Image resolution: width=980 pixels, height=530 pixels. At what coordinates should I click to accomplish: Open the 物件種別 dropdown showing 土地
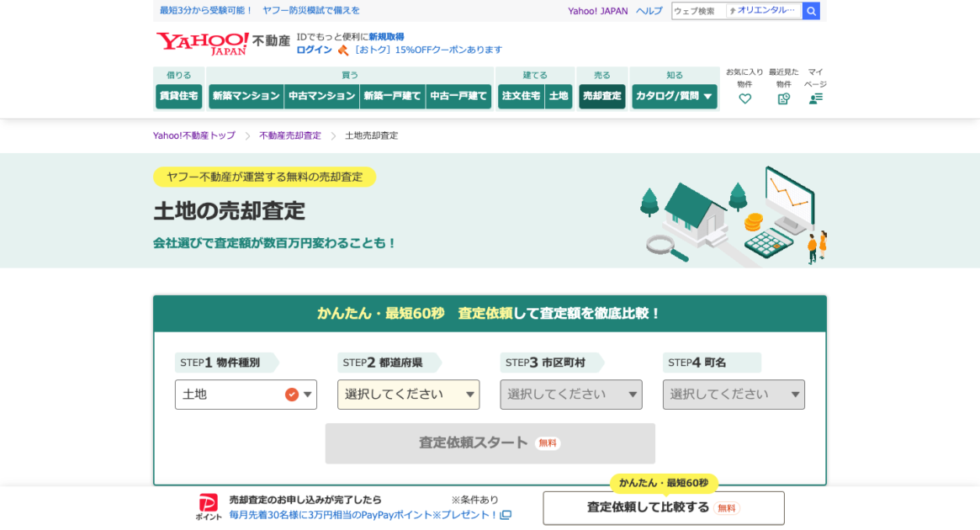246,395
